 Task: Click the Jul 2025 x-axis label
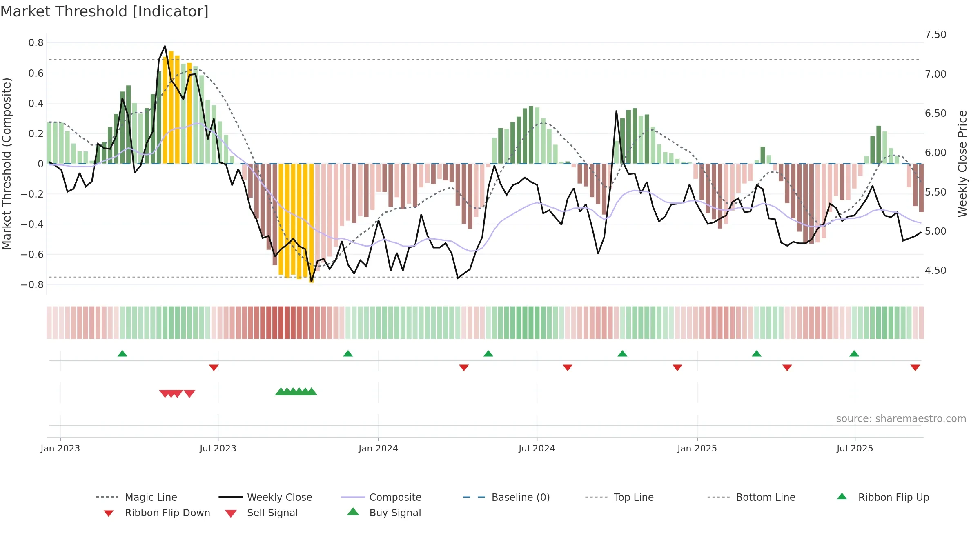tap(855, 448)
